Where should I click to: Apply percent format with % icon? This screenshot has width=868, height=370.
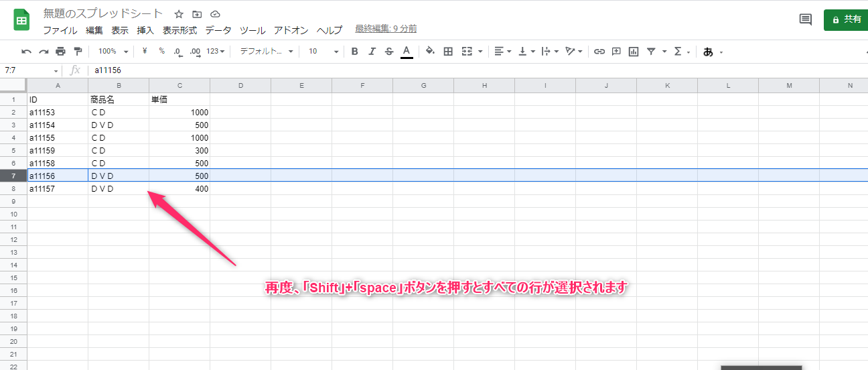coord(161,52)
